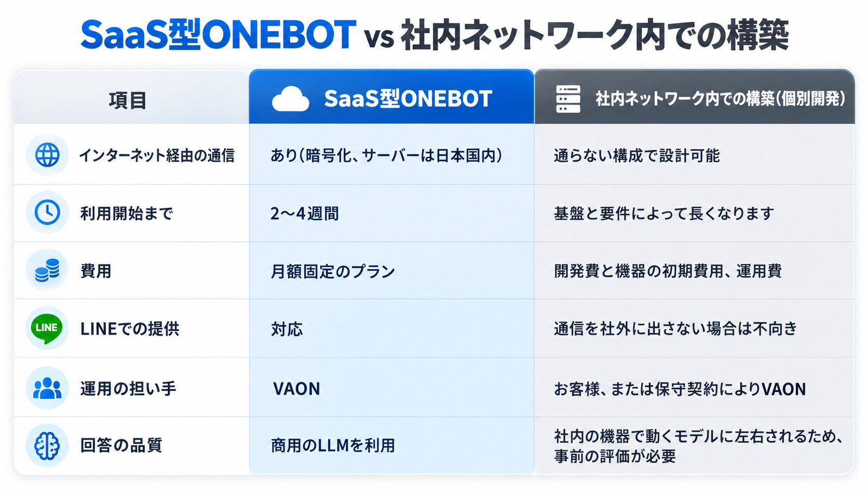
Task: Click the 通らない構成で設計可能 cell
Action: point(695,155)
